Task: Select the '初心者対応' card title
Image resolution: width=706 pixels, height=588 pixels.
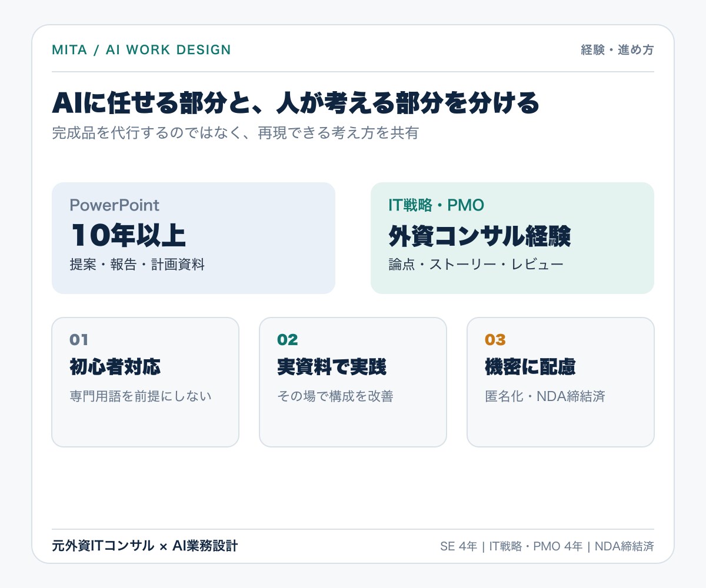Action: pyautogui.click(x=115, y=367)
